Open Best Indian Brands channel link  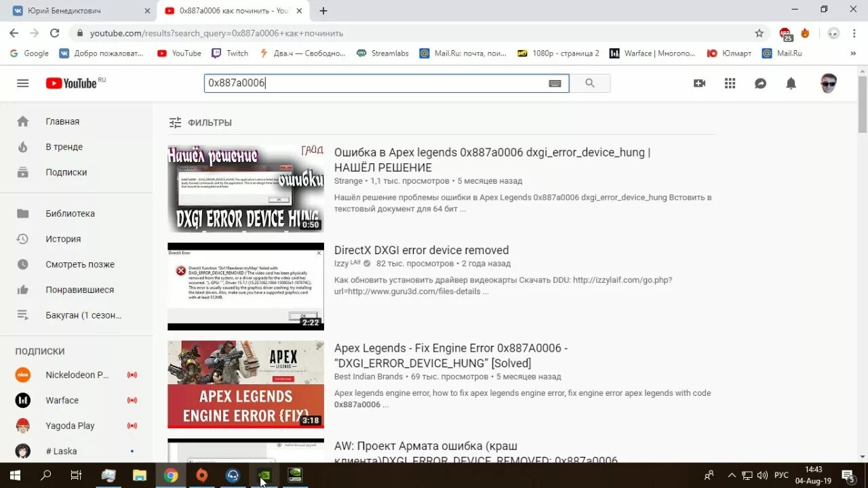pyautogui.click(x=369, y=377)
